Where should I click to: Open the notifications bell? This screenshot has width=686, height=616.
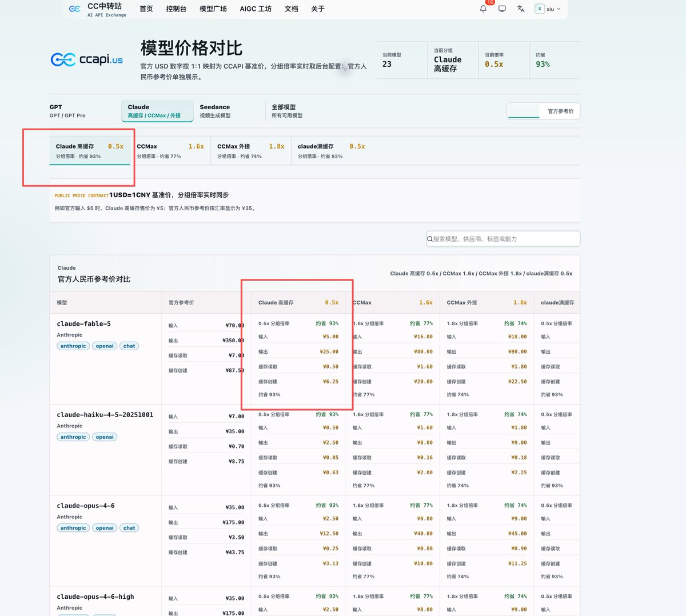pyautogui.click(x=483, y=9)
